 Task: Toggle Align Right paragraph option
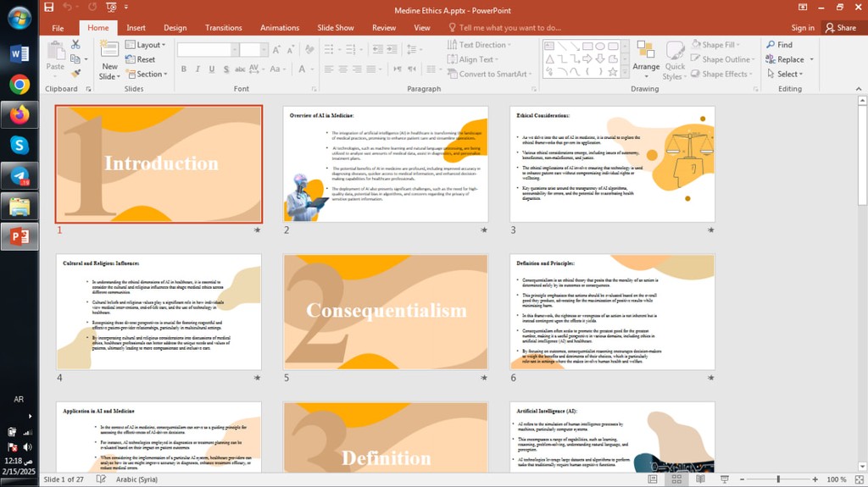point(357,69)
